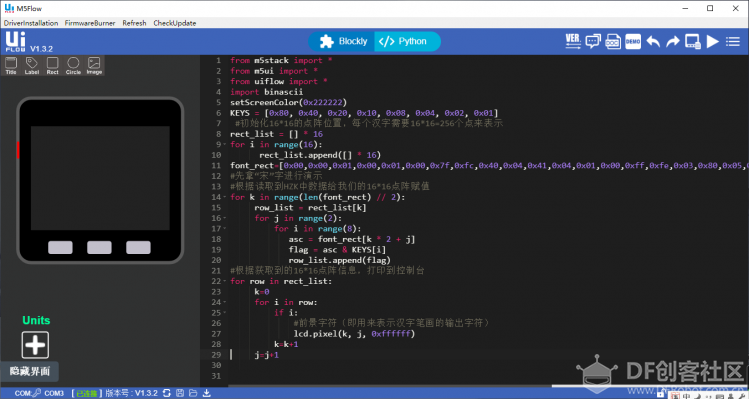Click the COM port key icon

click(x=36, y=393)
